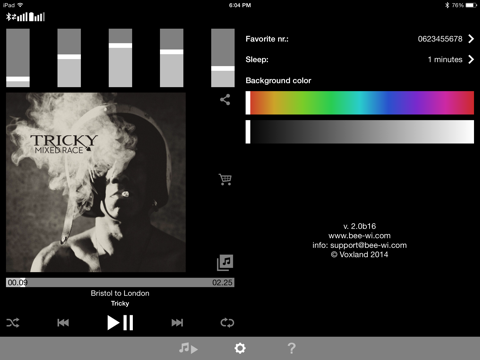Image resolution: width=480 pixels, height=360 pixels.
Task: Open the help question mark tab
Action: pyautogui.click(x=291, y=348)
